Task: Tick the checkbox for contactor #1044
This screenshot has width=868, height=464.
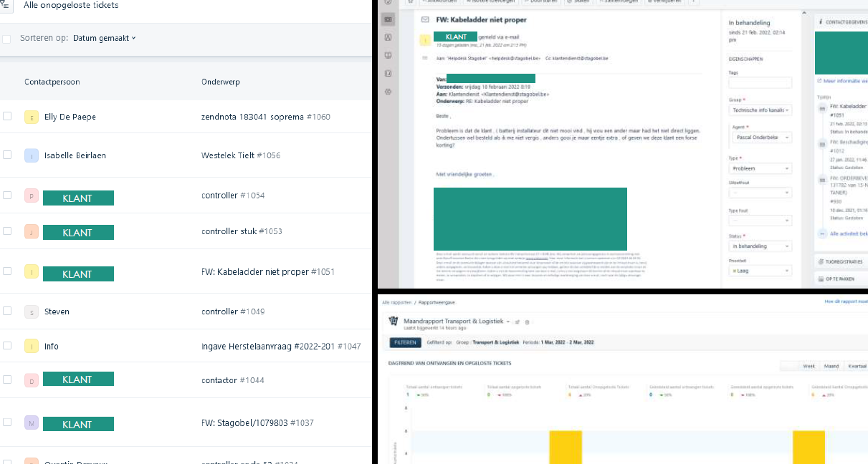Action: (x=7, y=380)
